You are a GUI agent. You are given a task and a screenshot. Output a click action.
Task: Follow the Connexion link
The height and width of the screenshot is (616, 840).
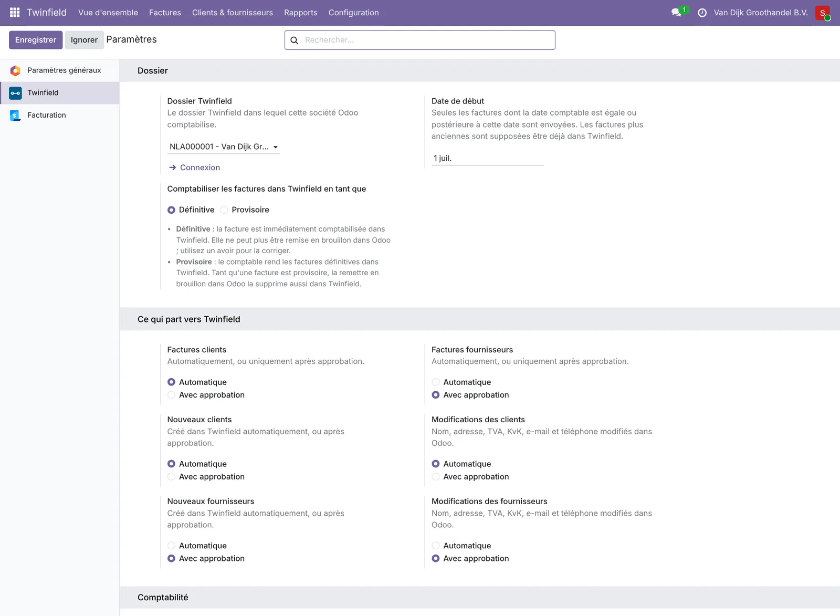tap(195, 168)
